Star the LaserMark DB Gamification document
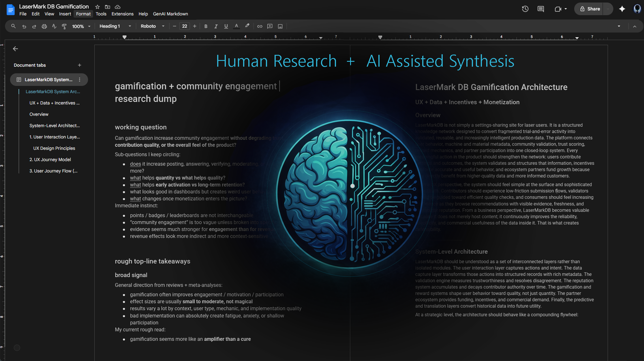644x361 pixels. (97, 7)
